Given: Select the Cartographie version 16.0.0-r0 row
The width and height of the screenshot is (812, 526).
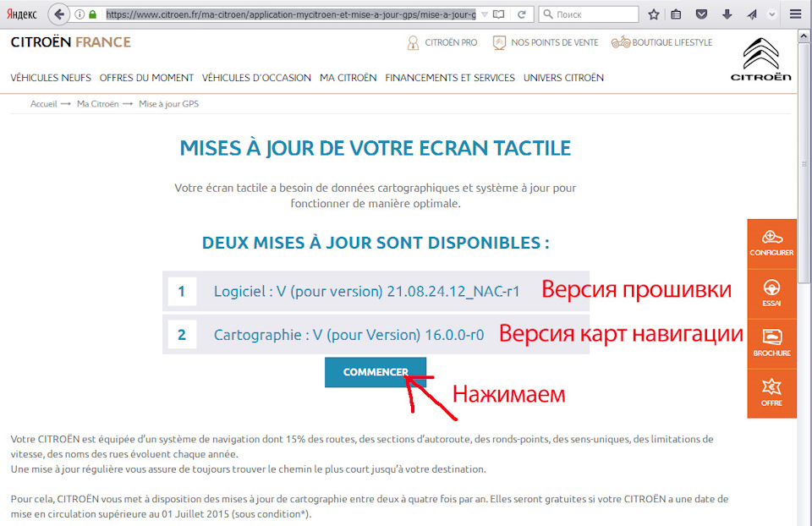Looking at the screenshot, I should 376,334.
